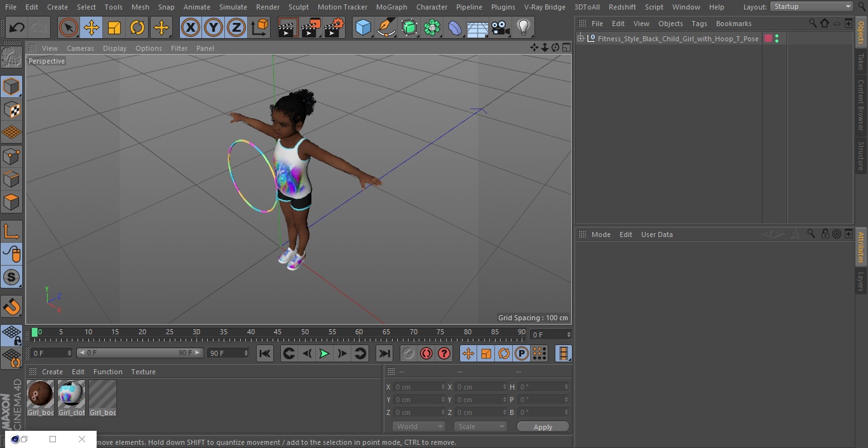The height and width of the screenshot is (448, 868).
Task: Select the Scale tool
Action: tap(114, 27)
